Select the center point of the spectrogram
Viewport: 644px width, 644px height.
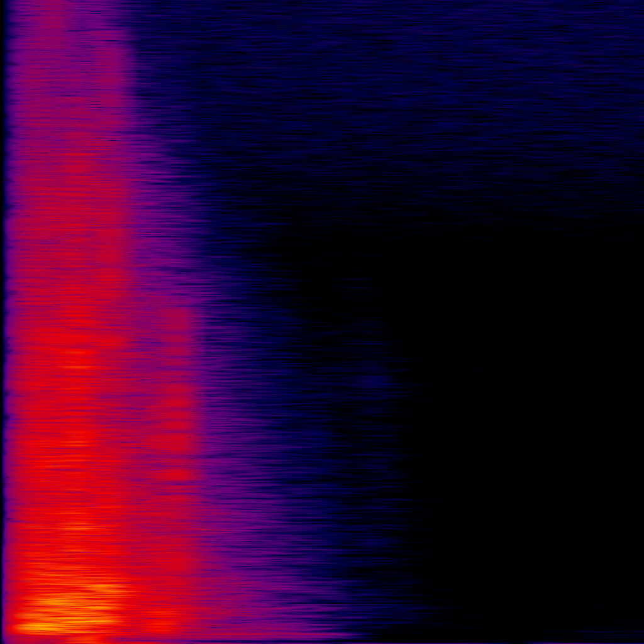(x=322, y=322)
